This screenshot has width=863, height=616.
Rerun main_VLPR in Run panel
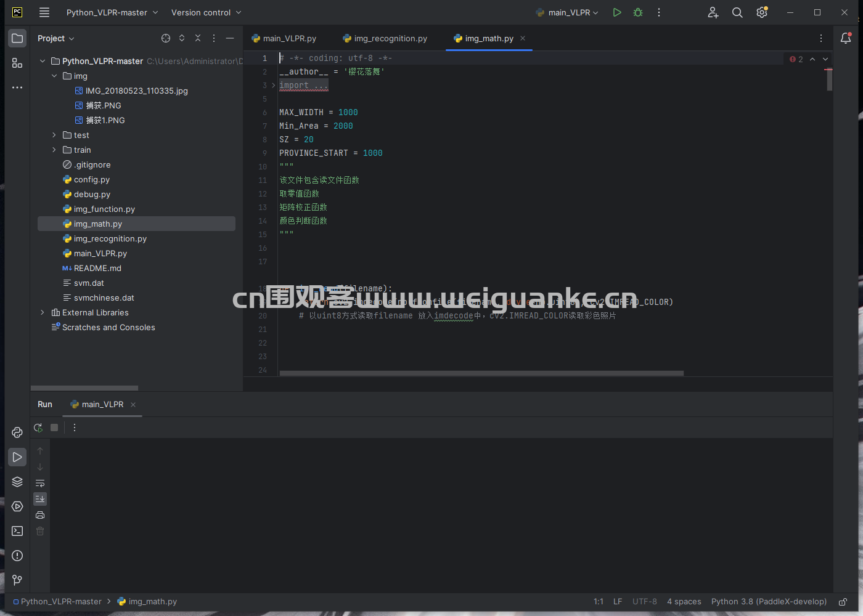click(x=38, y=428)
